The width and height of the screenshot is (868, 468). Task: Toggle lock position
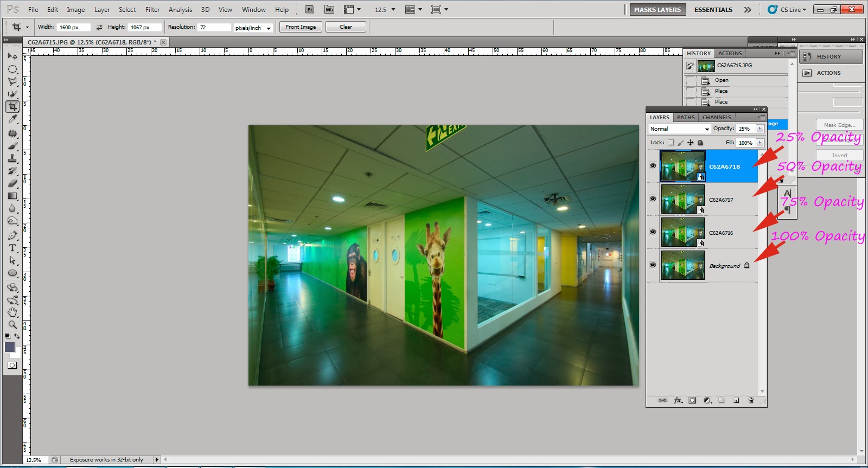690,143
